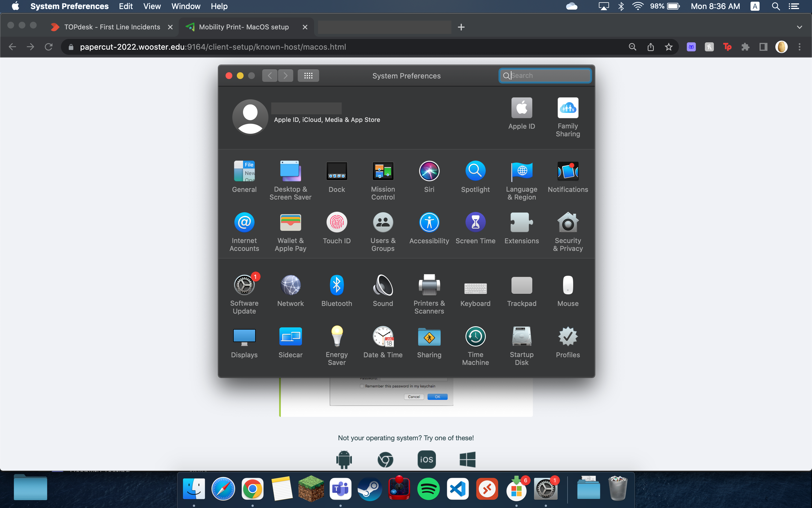The width and height of the screenshot is (812, 508).
Task: Open Time Machine preferences
Action: tap(475, 345)
